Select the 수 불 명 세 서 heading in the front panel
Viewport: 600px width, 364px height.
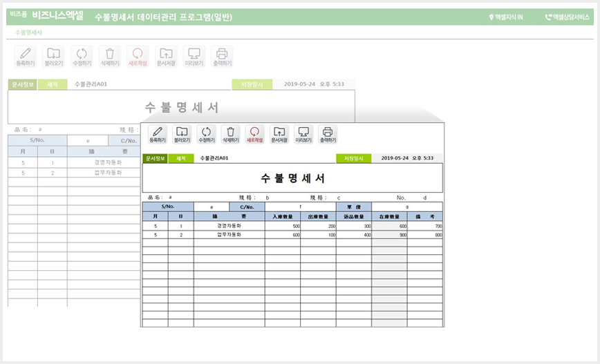[292, 178]
